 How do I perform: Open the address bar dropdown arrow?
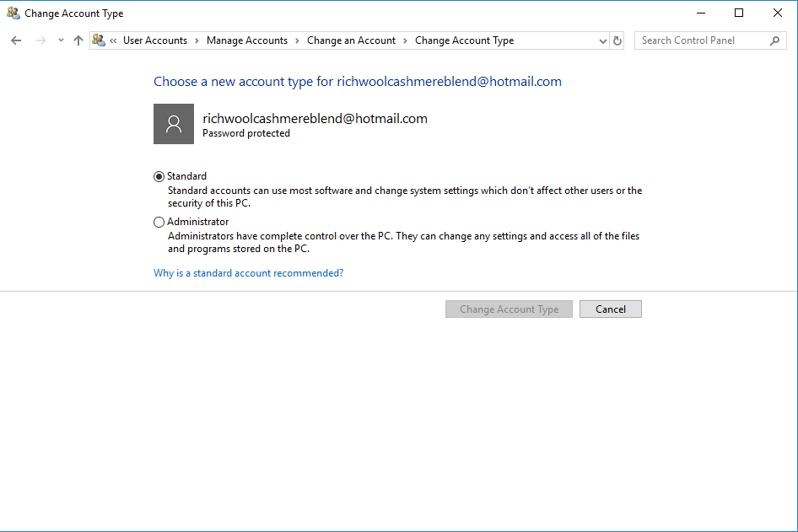[x=601, y=40]
